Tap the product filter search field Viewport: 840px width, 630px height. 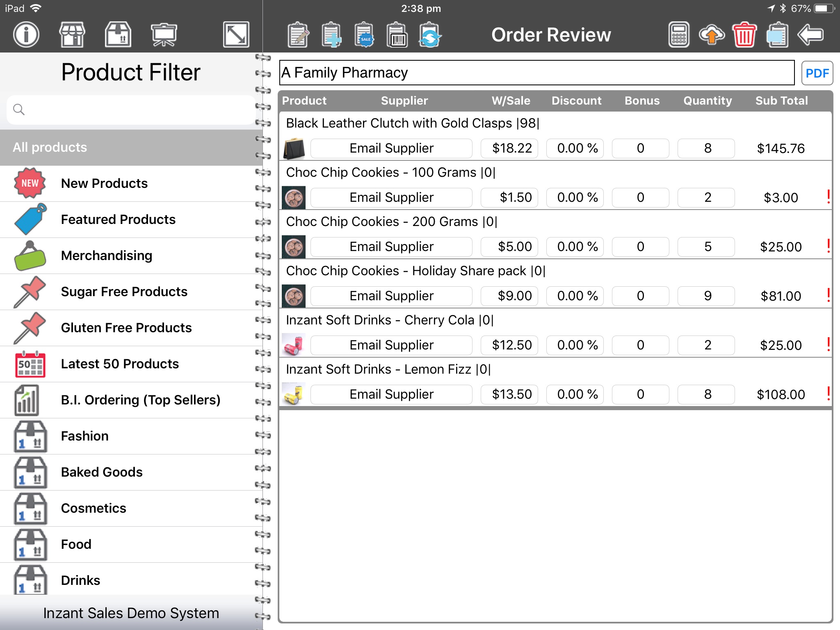pos(131,110)
